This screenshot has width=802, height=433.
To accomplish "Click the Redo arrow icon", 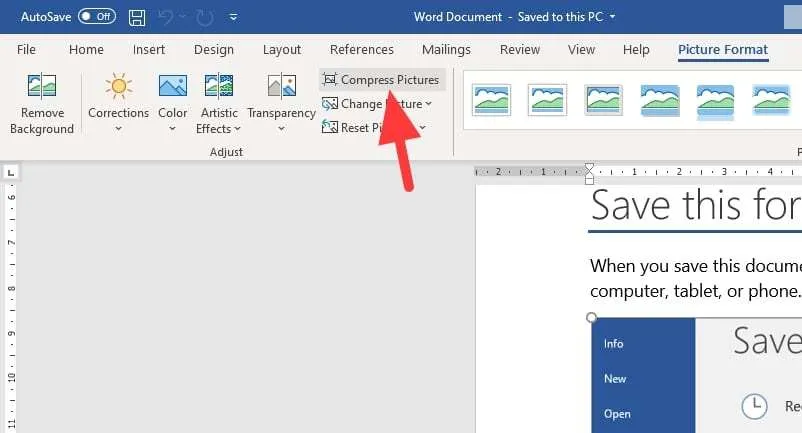I will 205,18.
